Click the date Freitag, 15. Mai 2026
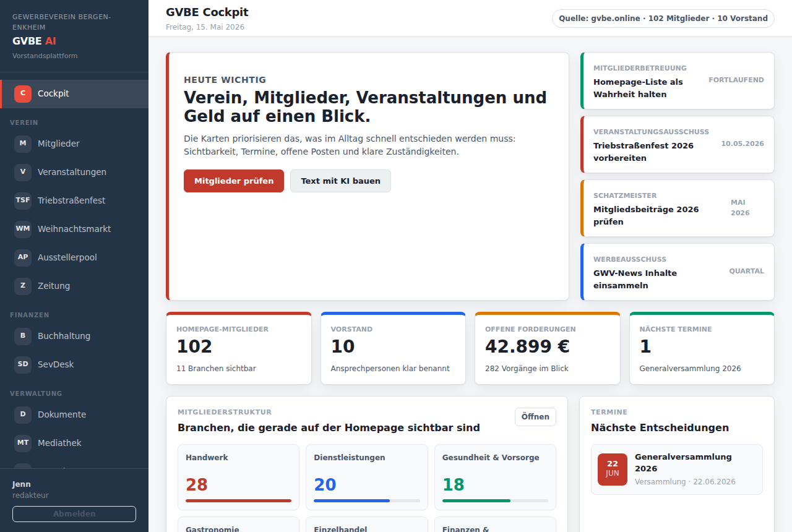Image resolution: width=792 pixels, height=532 pixels. [x=205, y=27]
